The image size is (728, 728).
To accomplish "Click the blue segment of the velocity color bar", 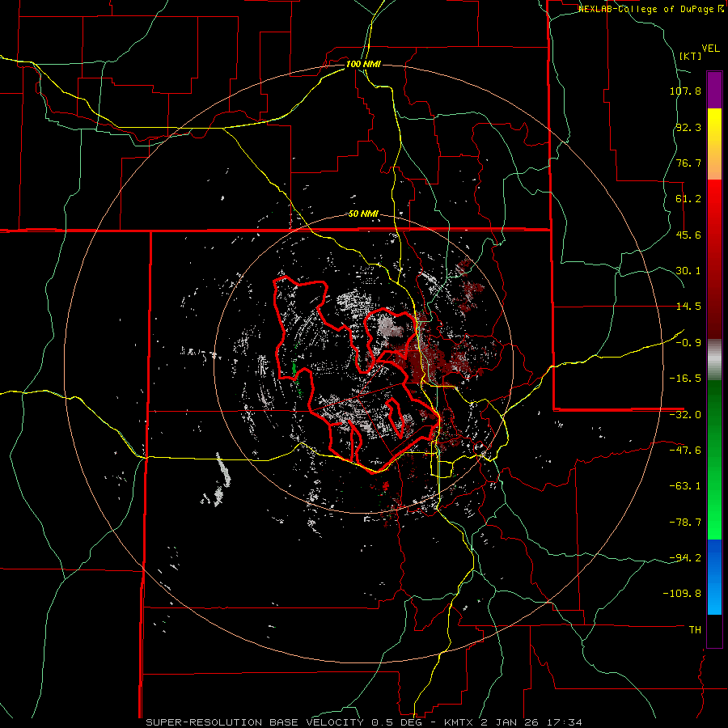I will click(x=714, y=577).
